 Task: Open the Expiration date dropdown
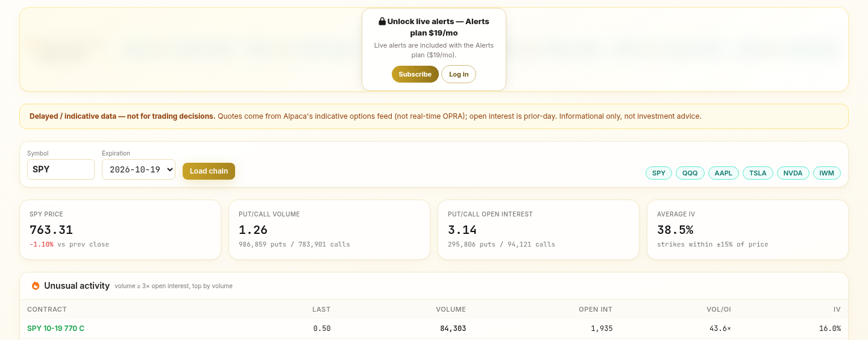(139, 169)
